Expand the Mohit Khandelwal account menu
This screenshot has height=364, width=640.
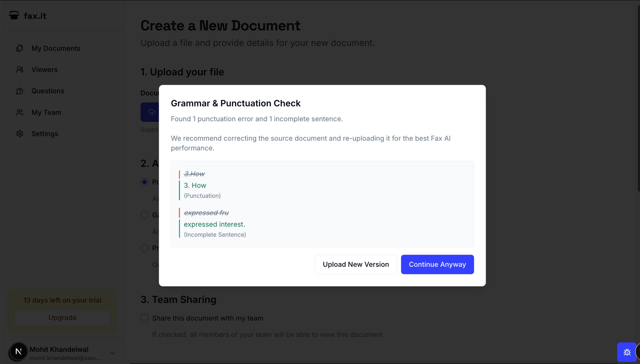point(112,353)
